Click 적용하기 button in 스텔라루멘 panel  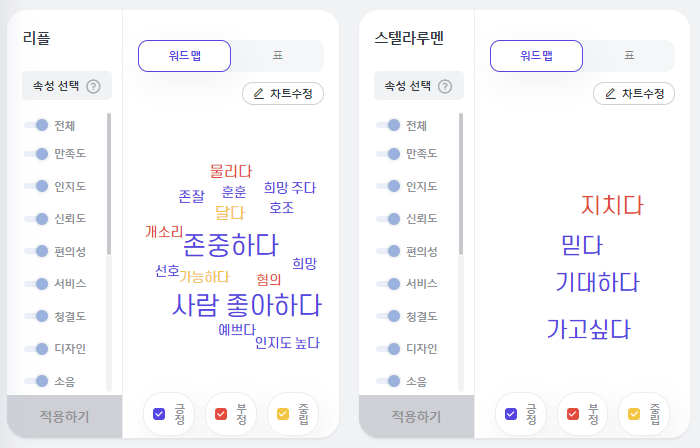click(417, 416)
